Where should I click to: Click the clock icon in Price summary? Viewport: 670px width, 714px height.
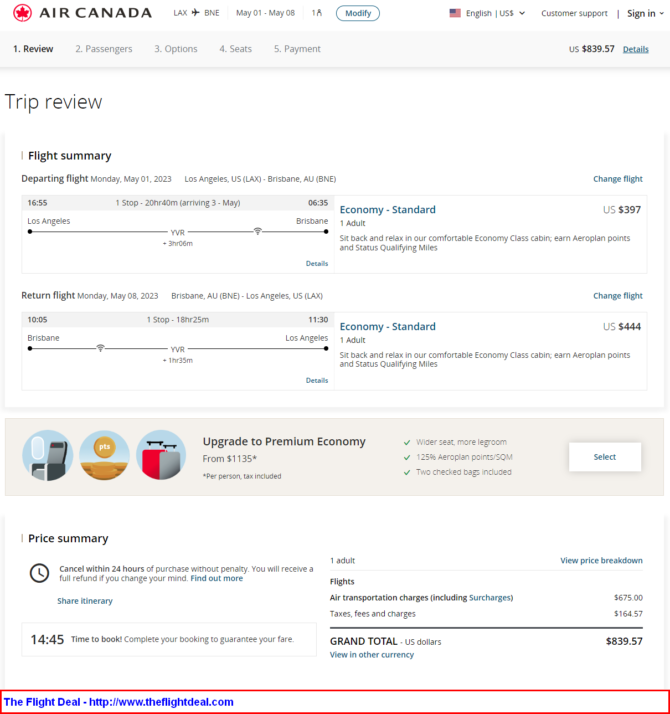[39, 573]
